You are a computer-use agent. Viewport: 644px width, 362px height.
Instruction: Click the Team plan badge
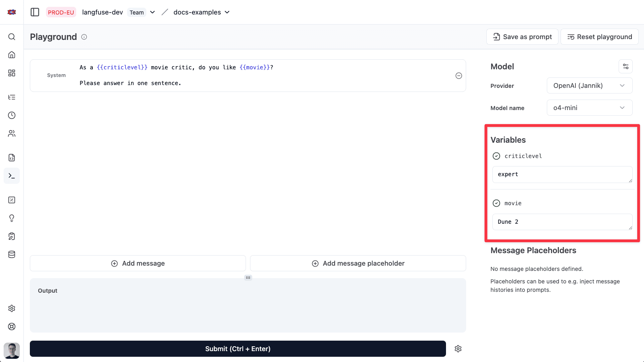137,12
